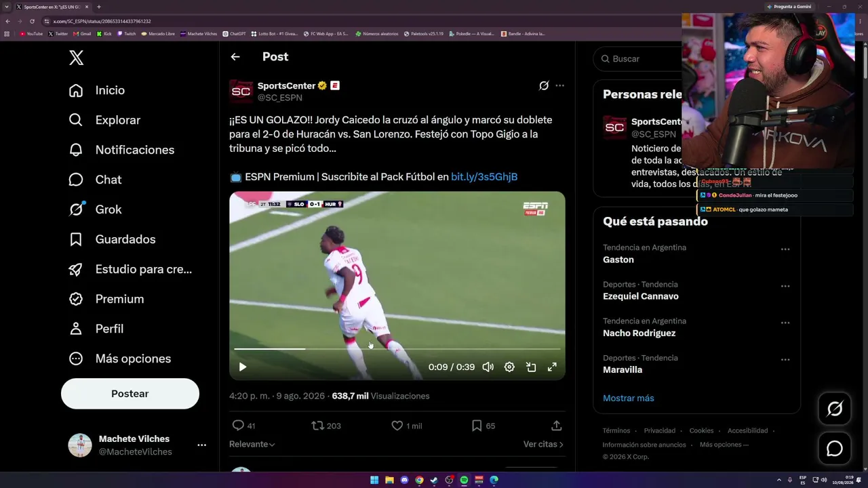Open the post's three-dot more menu
The height and width of the screenshot is (488, 868).
pos(559,85)
